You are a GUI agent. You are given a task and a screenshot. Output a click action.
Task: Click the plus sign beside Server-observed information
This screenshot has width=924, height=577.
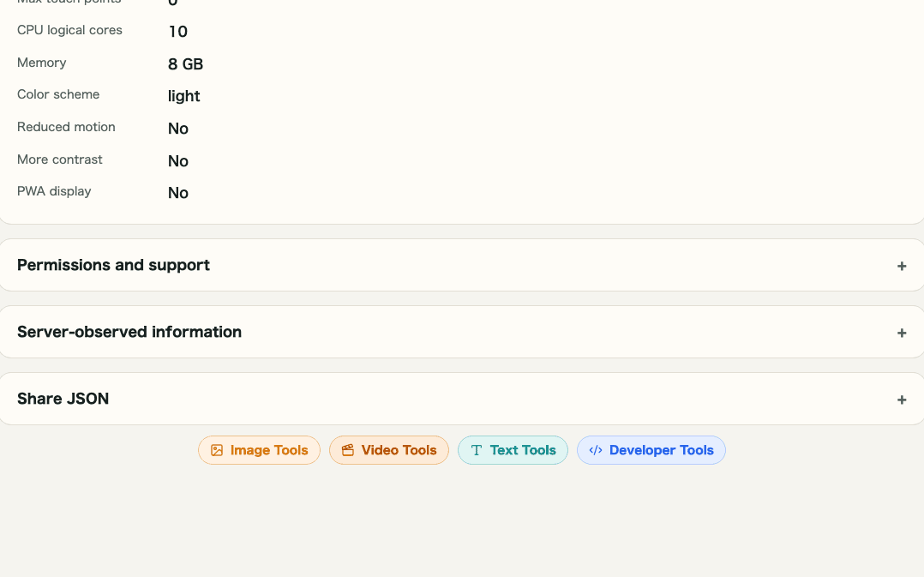tap(902, 333)
